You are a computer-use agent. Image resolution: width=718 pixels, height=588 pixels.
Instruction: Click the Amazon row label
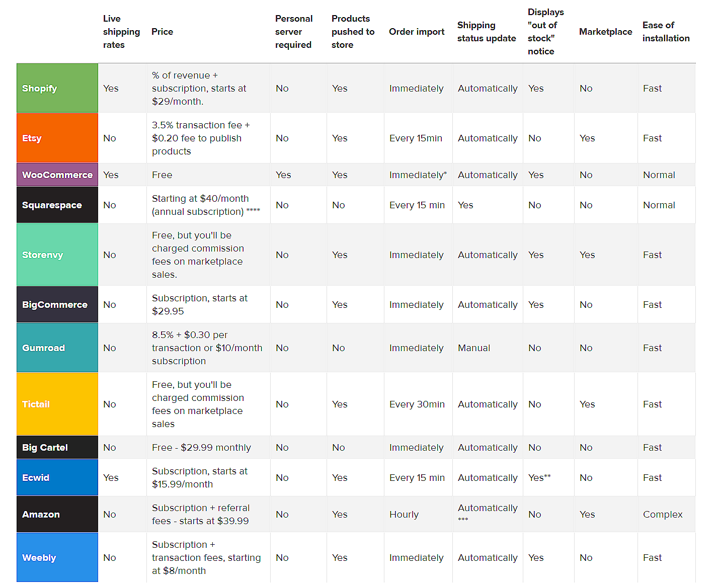pos(57,514)
